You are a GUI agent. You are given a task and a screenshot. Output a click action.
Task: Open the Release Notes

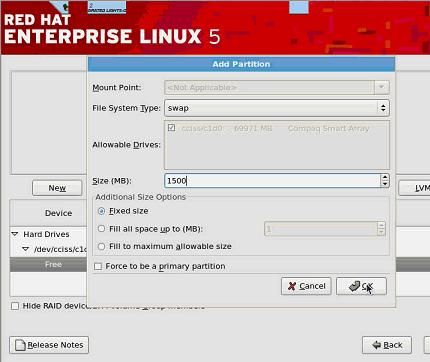pos(49,345)
